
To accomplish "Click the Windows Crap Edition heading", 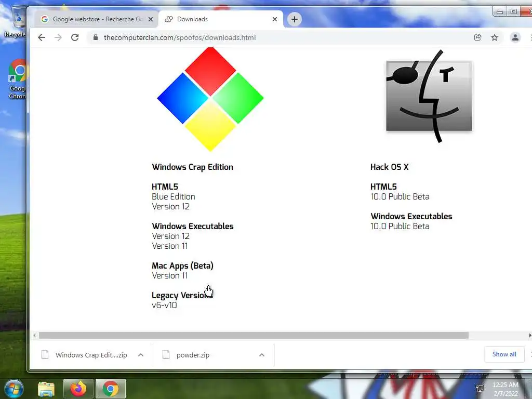I will click(192, 167).
